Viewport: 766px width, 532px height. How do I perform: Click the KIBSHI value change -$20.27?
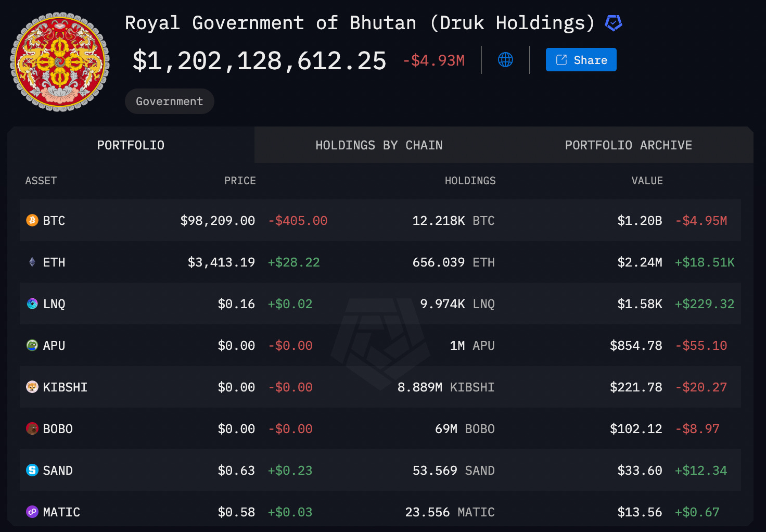pyautogui.click(x=701, y=387)
